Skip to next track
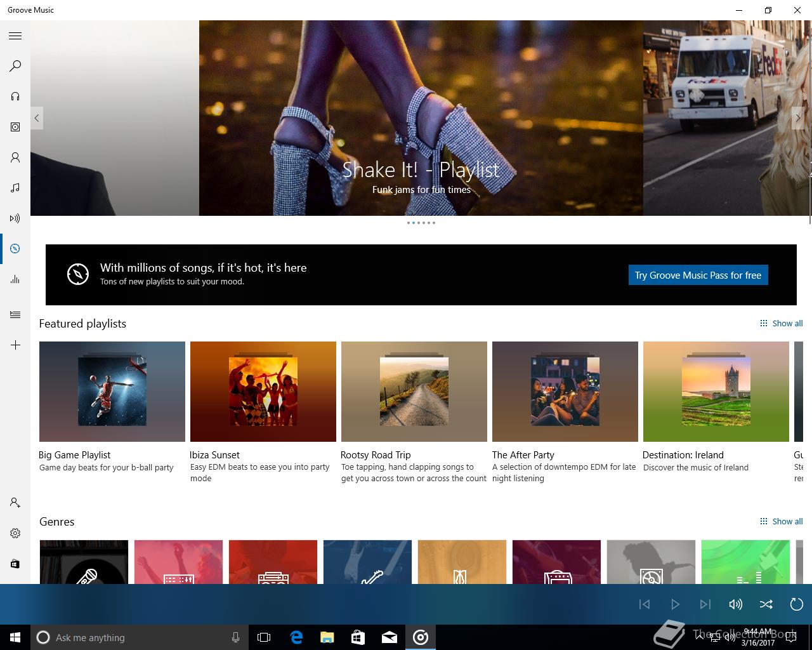Image resolution: width=812 pixels, height=650 pixels. point(705,604)
